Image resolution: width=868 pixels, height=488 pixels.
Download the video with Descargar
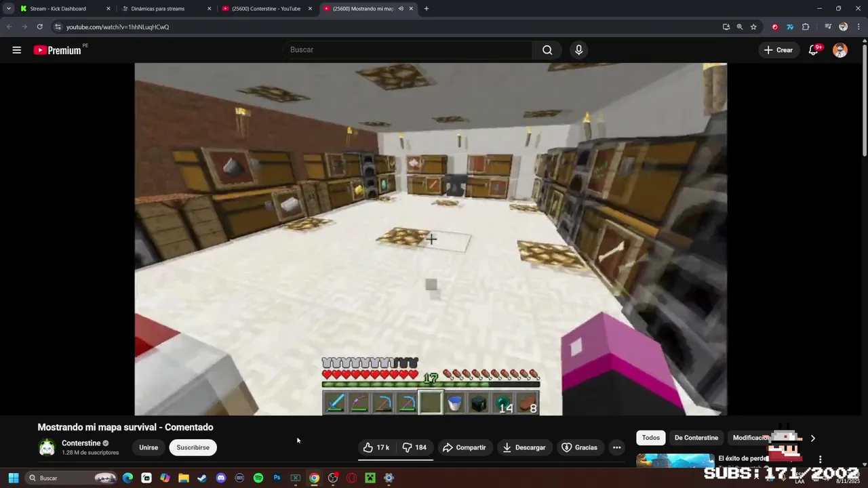pyautogui.click(x=524, y=447)
